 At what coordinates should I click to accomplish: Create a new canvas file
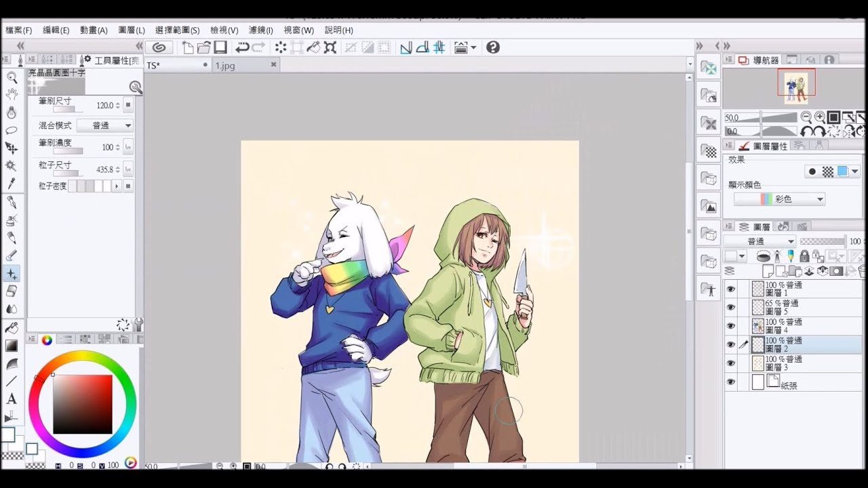pyautogui.click(x=189, y=47)
